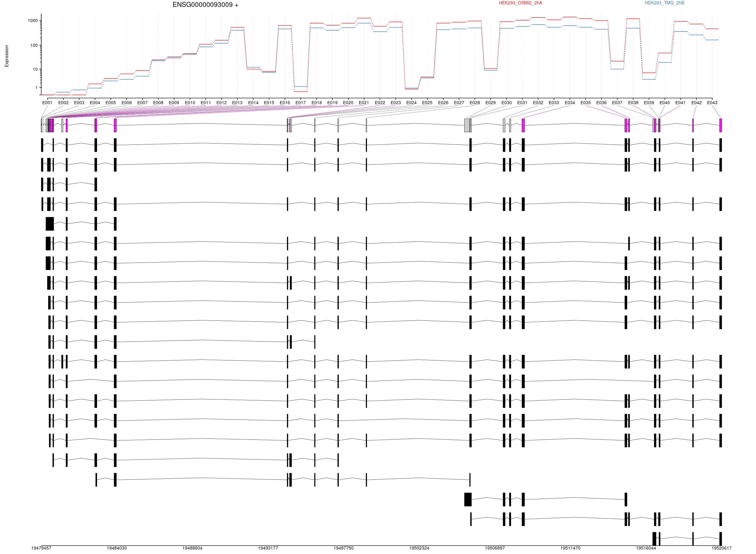Click exon label E036
Screen dimensions: 756x554
click(x=601, y=103)
